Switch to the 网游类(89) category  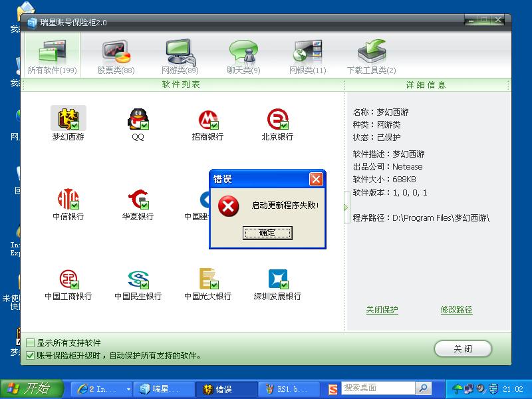click(180, 57)
